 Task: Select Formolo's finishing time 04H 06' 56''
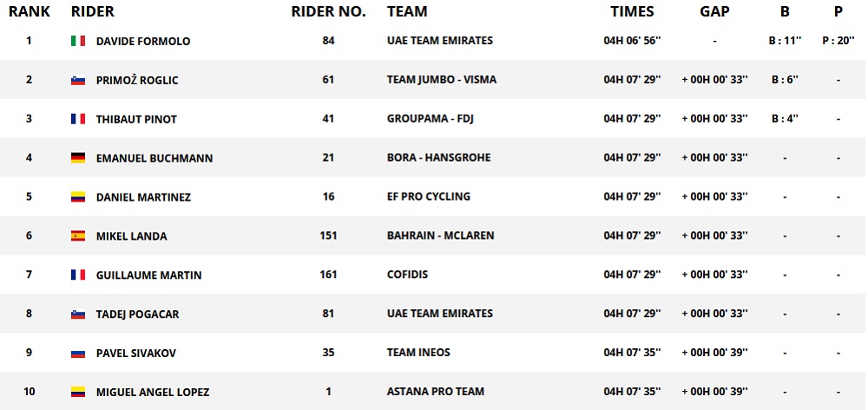point(632,41)
